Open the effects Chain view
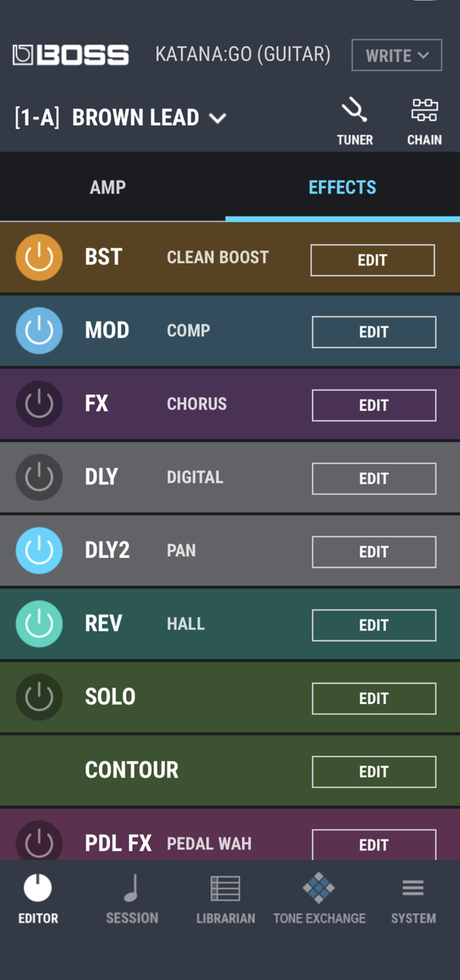 coord(424,122)
